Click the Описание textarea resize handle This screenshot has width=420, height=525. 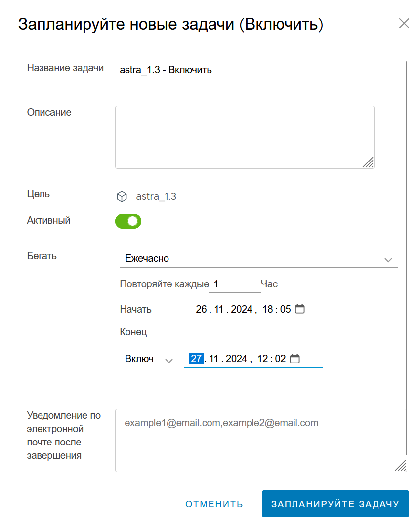pos(368,162)
